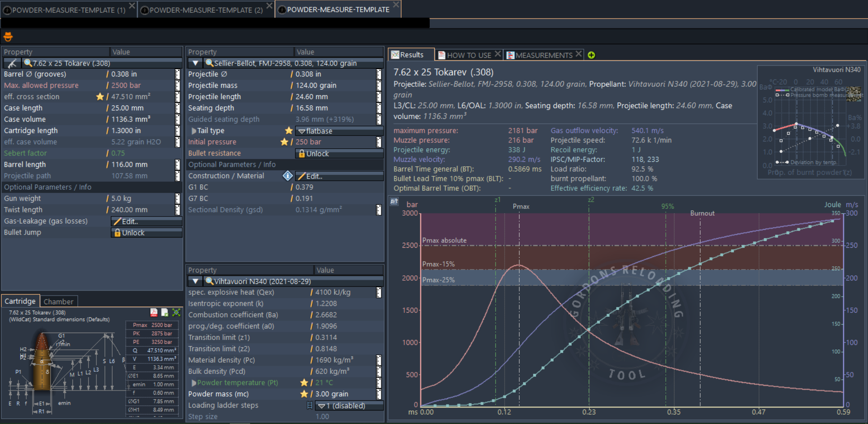The width and height of the screenshot is (868, 424).
Task: Open the Loading ladder steps dropdown
Action: pyautogui.click(x=348, y=406)
